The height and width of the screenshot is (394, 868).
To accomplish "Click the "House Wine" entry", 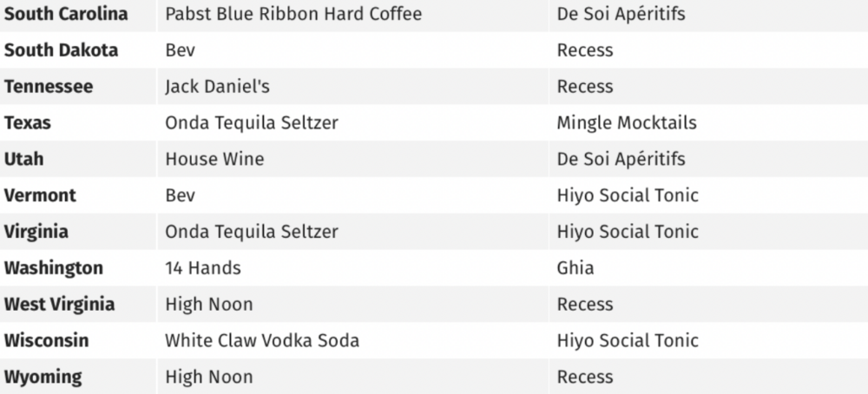I will click(x=214, y=160).
